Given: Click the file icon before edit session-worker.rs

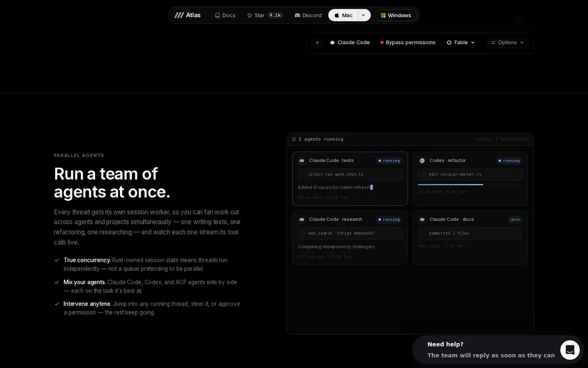Looking at the screenshot, I should coord(424,174).
